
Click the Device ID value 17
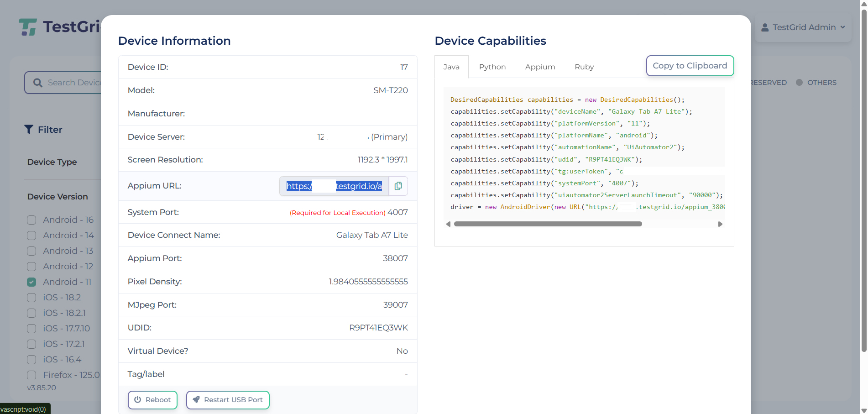[x=404, y=67]
